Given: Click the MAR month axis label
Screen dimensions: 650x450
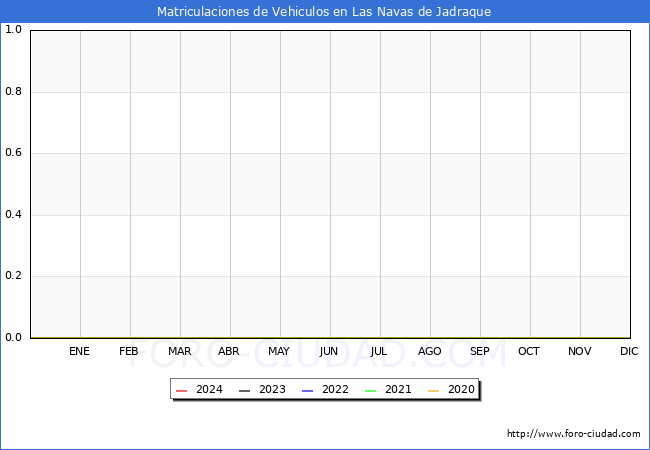Looking at the screenshot, I should click(x=179, y=351).
